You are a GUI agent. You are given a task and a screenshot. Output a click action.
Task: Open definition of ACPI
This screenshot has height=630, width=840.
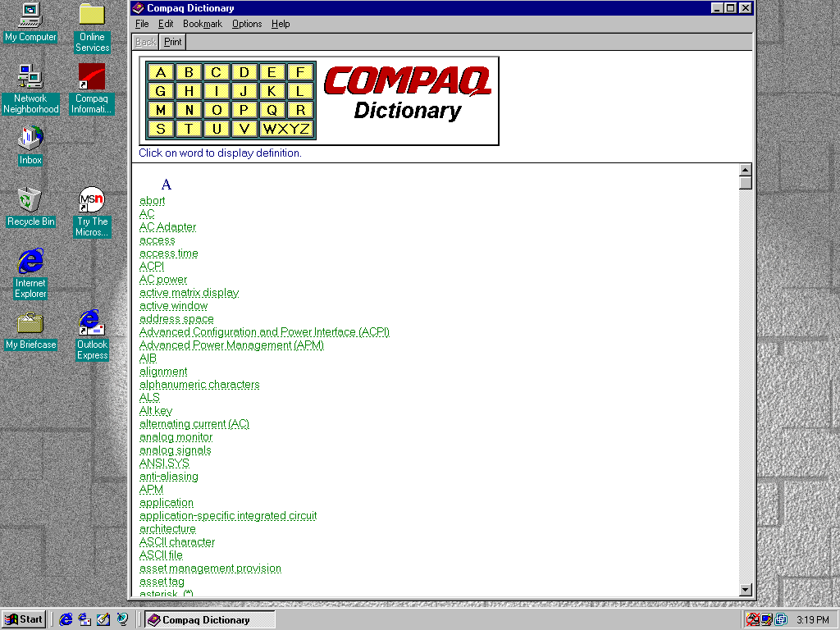152,267
